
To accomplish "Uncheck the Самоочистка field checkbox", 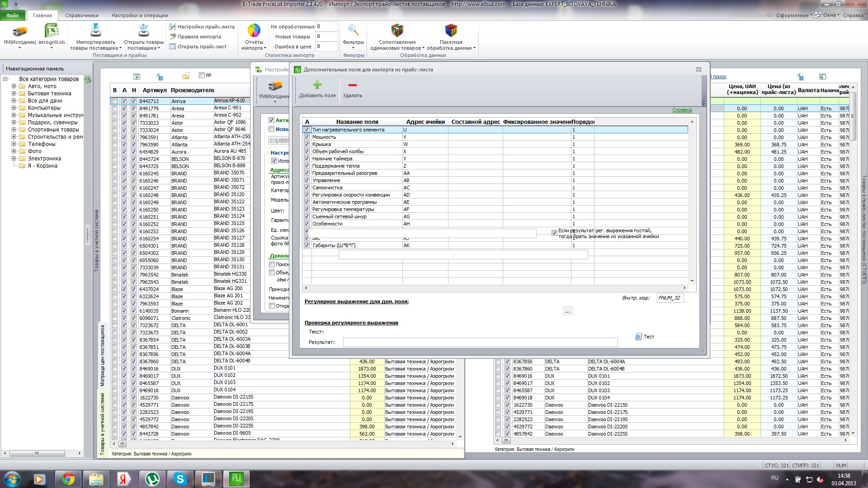I will [x=307, y=188].
